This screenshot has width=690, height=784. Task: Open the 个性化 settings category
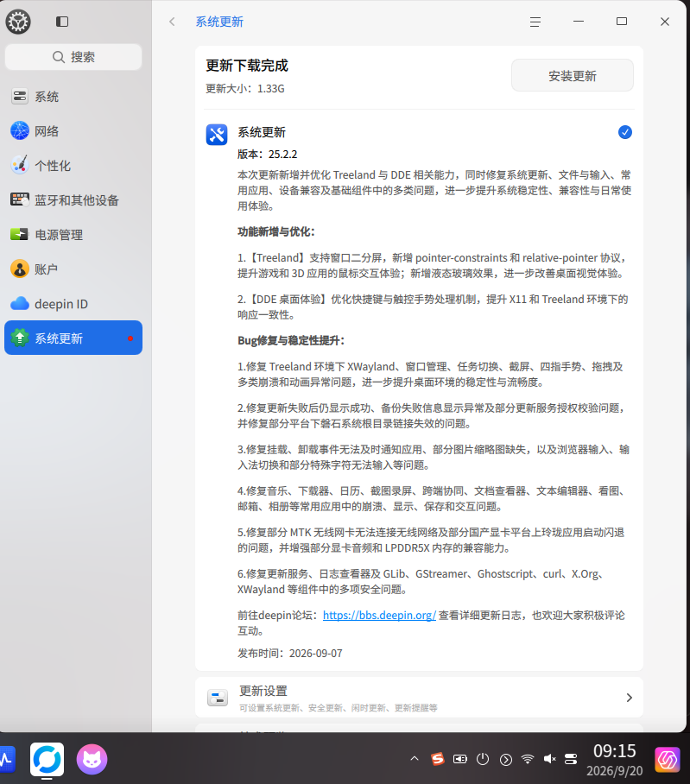(73, 166)
